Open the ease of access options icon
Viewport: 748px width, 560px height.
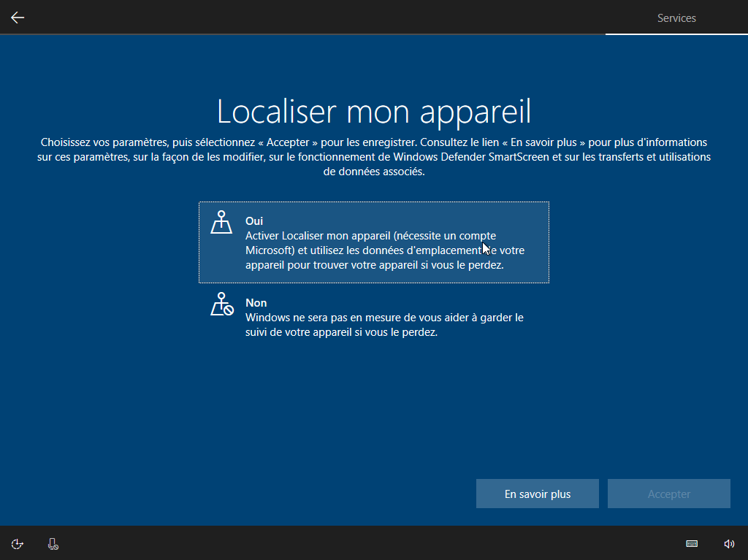pos(18,544)
